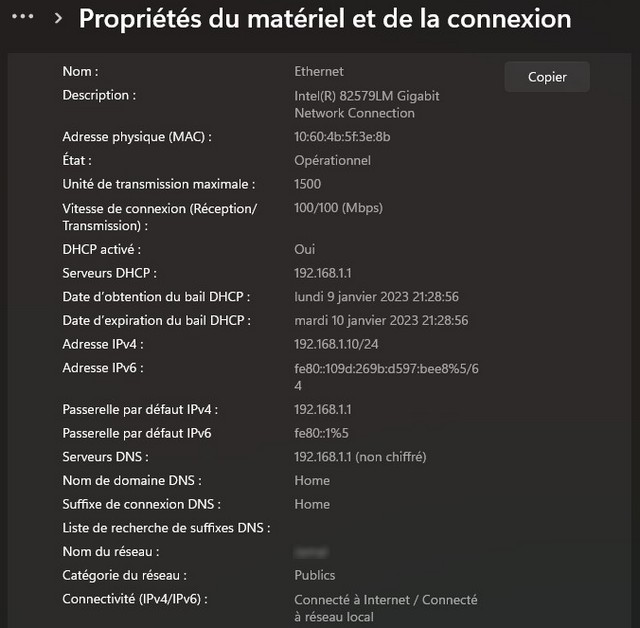Click the 1500 MTU value
The image size is (640, 628).
click(x=308, y=184)
